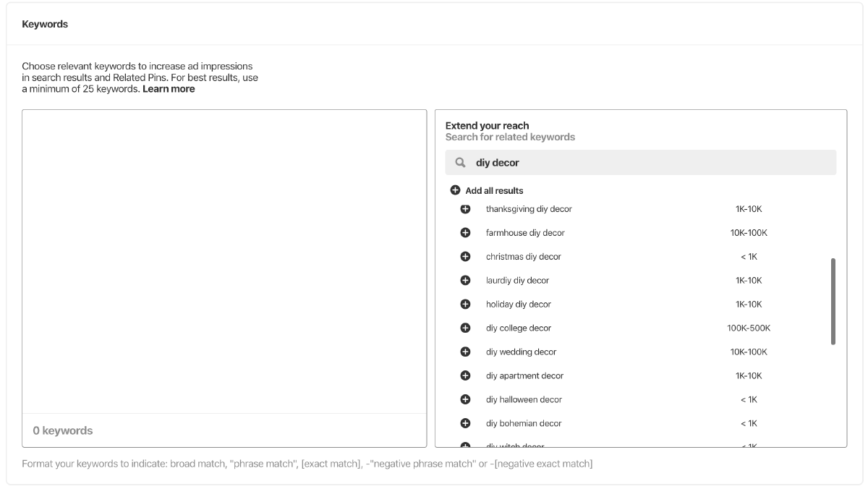Screen dimensions: 868x489
Task: Add the keyword "diy halloween decor"
Action: coord(465,399)
